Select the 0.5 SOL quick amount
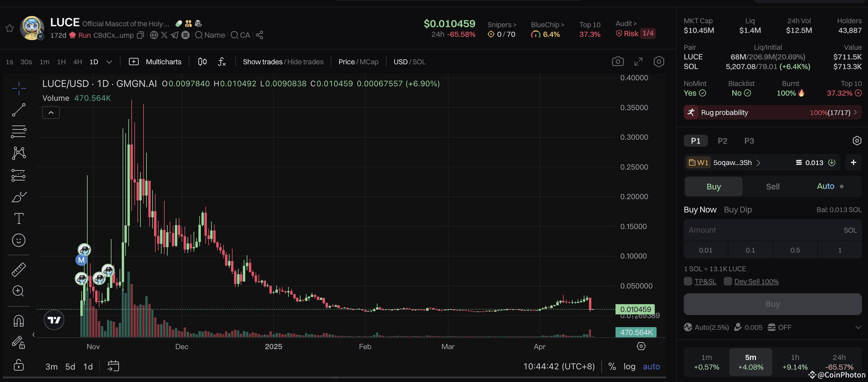Screen dimensions: 868x382 point(795,250)
